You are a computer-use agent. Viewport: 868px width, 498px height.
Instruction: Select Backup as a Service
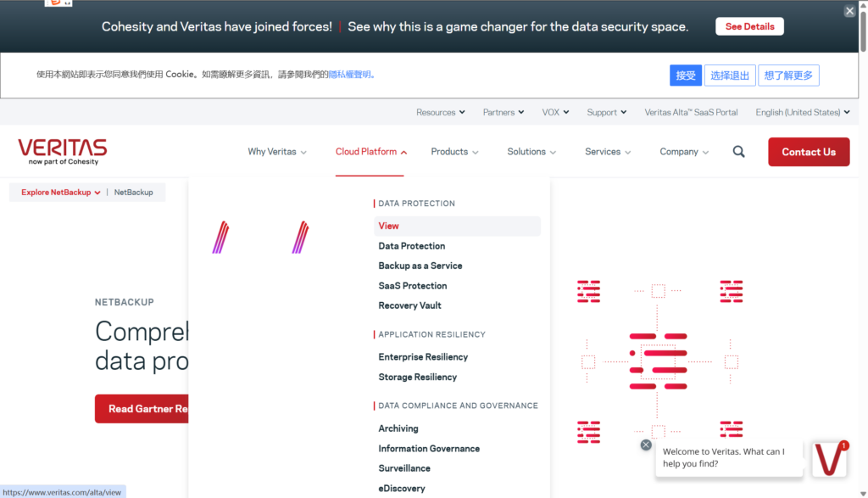click(420, 266)
